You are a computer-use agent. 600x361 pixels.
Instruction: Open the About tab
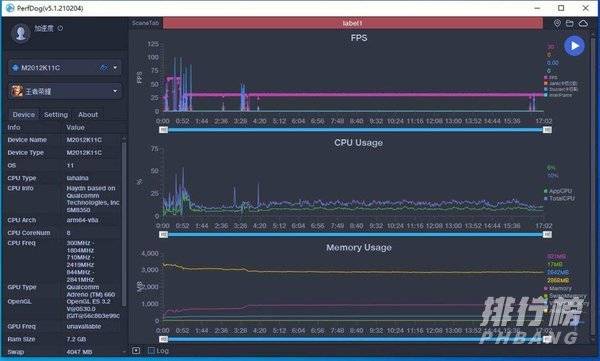88,114
